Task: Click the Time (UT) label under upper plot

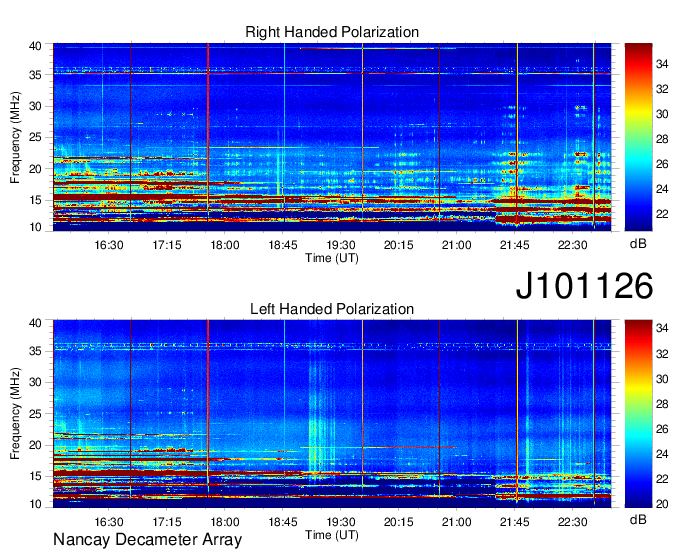Action: tap(332, 258)
